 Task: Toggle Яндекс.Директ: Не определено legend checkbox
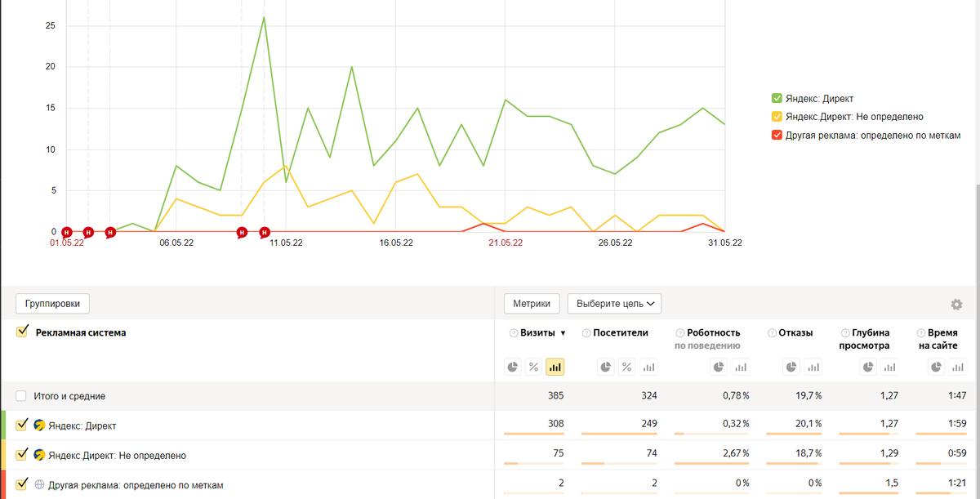coord(777,117)
